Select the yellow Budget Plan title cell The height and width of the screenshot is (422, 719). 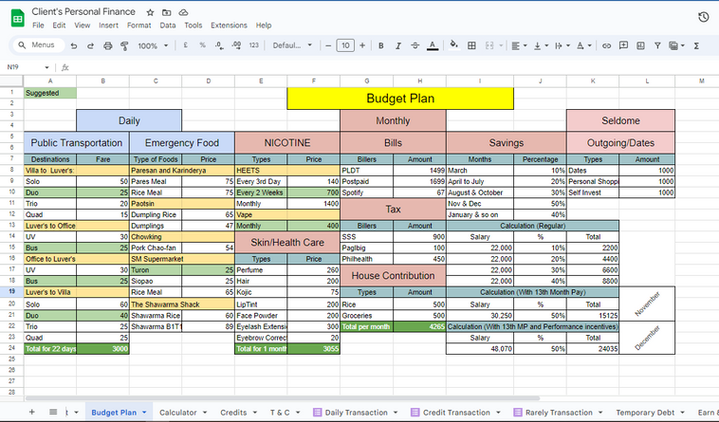pos(400,99)
